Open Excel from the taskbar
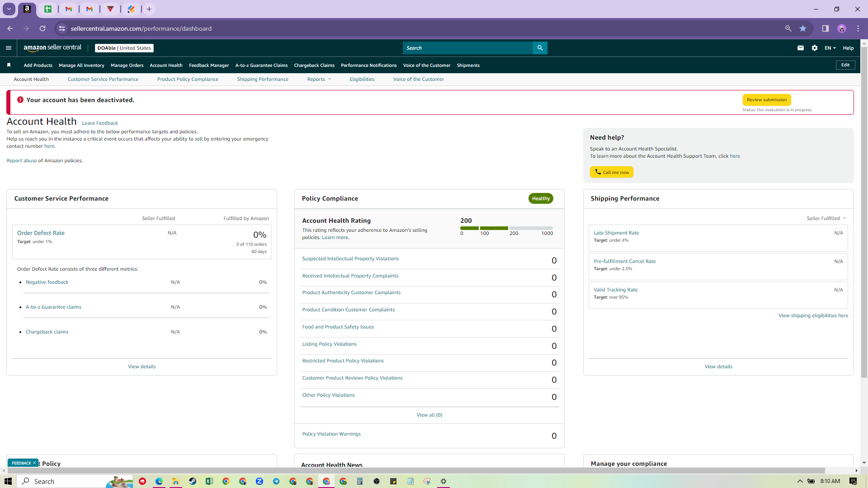Viewport: 868px width, 488px height. (209, 481)
